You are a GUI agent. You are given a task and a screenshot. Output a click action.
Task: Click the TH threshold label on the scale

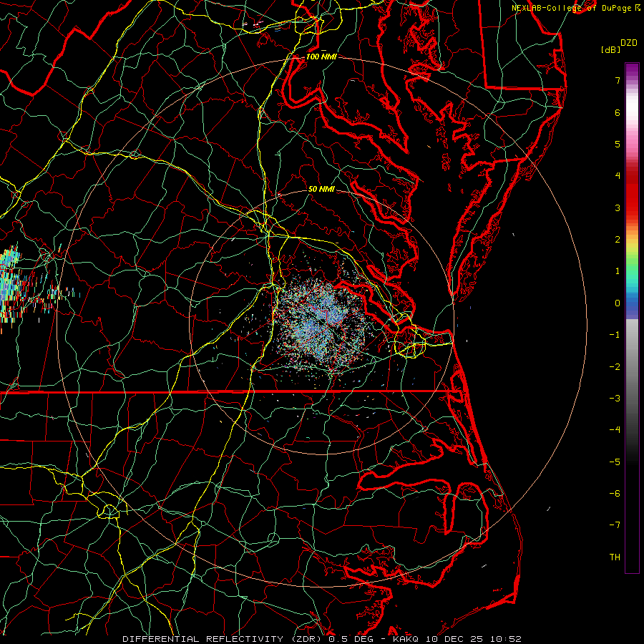click(x=615, y=557)
